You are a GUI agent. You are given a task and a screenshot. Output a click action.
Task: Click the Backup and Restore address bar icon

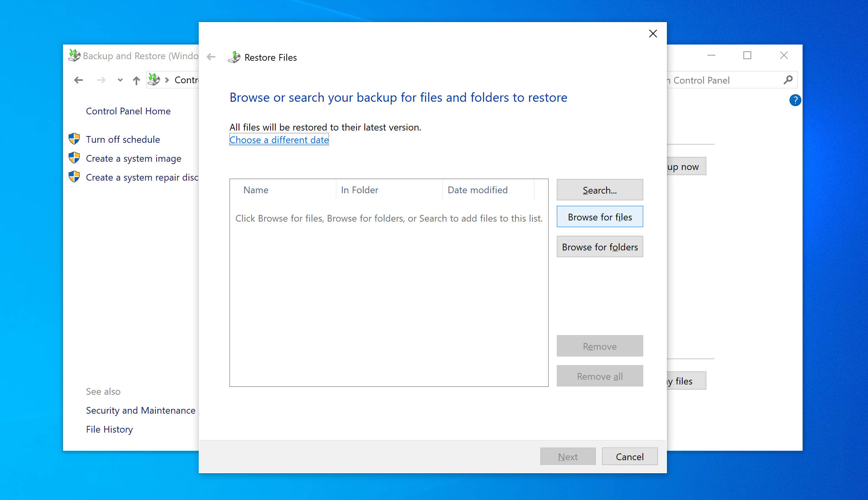(x=154, y=80)
